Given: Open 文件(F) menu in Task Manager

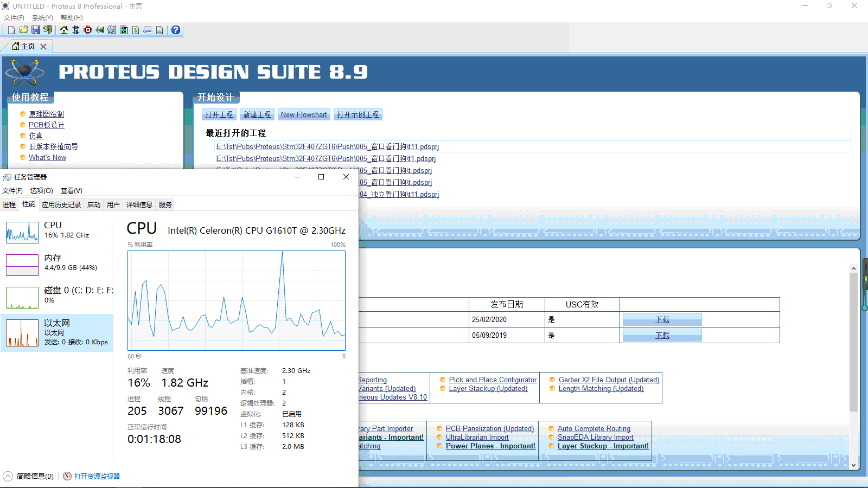Looking at the screenshot, I should click(x=12, y=191).
